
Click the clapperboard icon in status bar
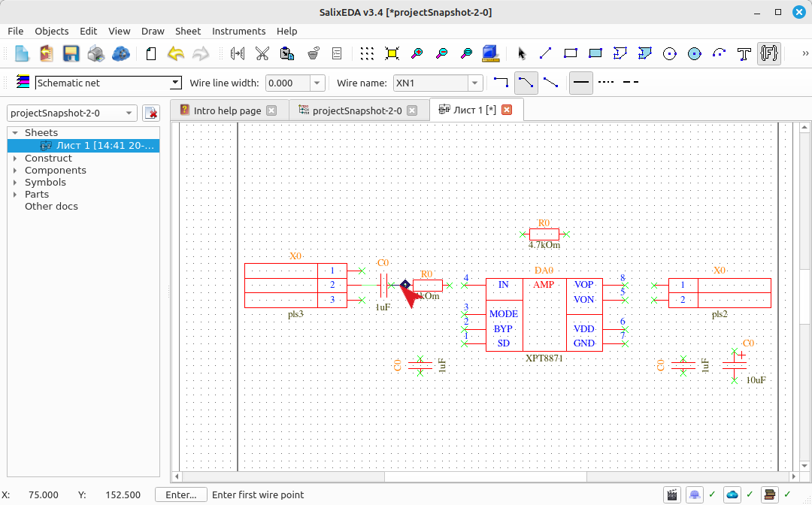pyautogui.click(x=671, y=494)
